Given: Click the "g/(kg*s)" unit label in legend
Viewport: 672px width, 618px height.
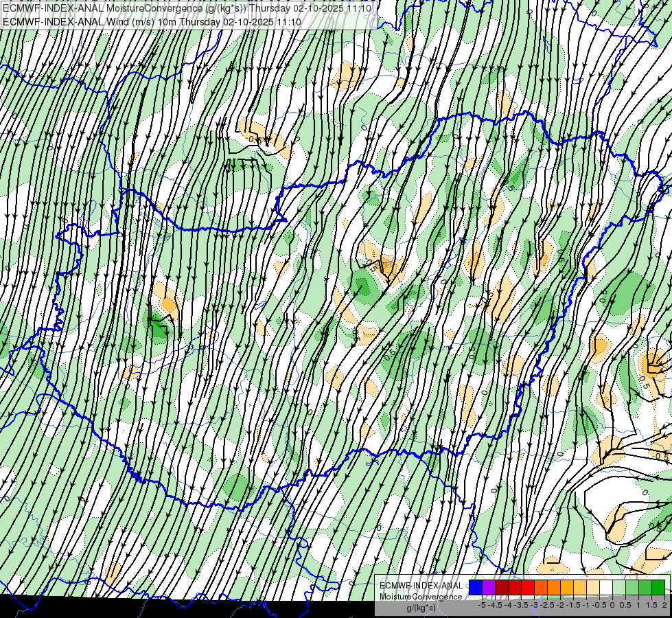Looking at the screenshot, I should pos(421,608).
